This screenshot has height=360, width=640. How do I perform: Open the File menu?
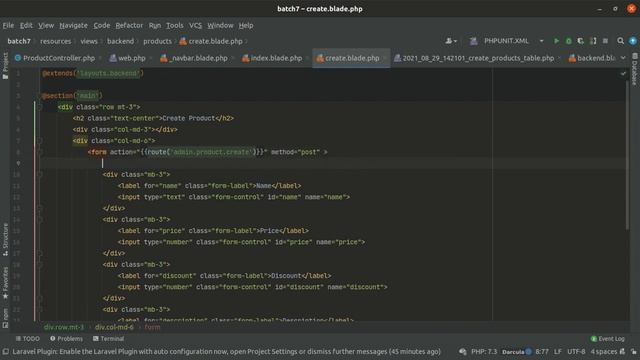(x=8, y=25)
